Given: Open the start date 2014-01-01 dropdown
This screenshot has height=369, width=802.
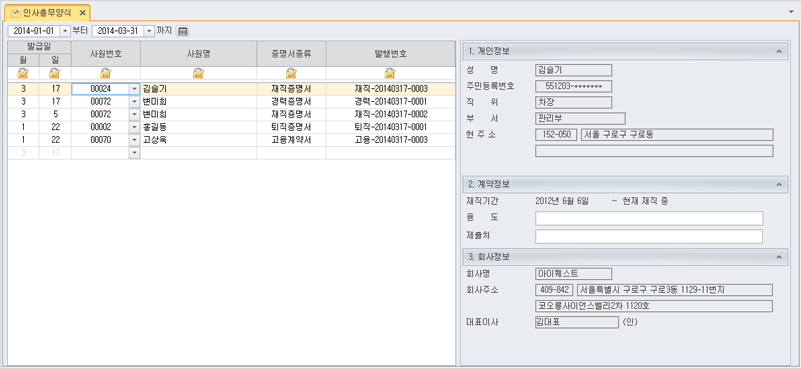Looking at the screenshot, I should [65, 31].
